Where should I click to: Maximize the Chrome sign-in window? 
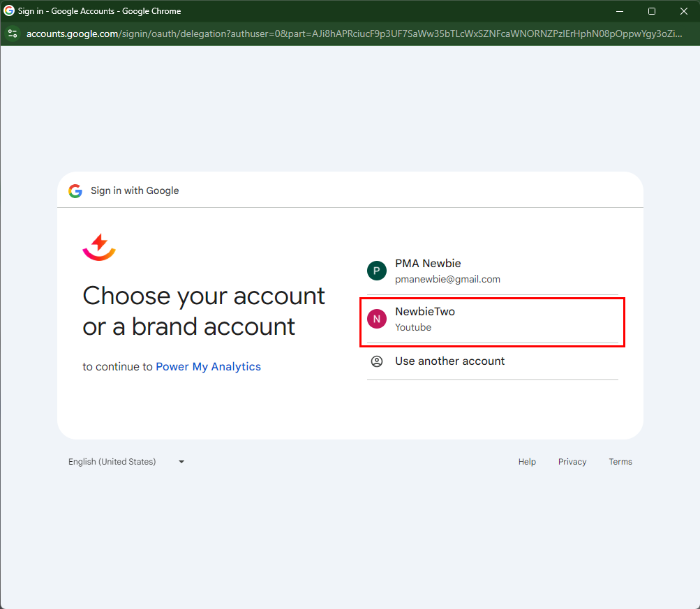652,11
